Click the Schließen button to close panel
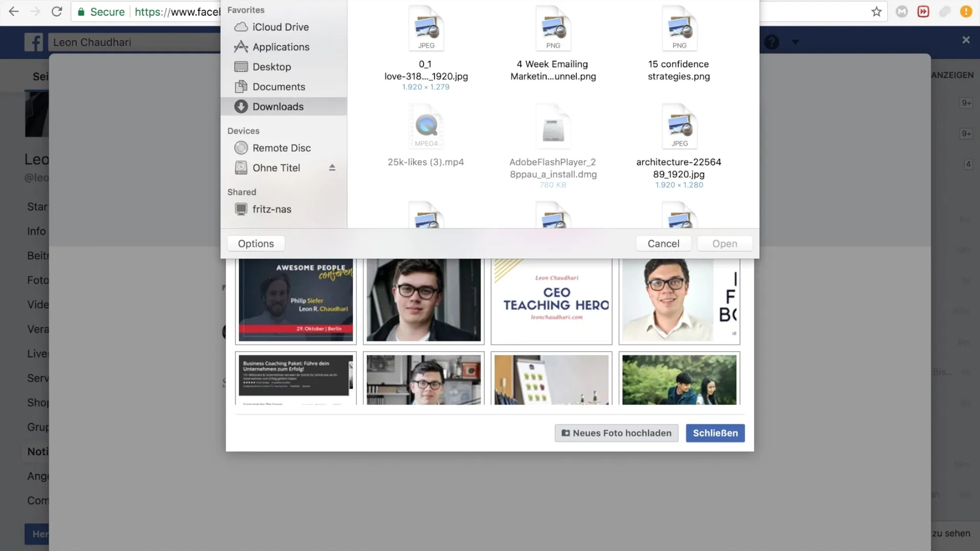Viewport: 980px width, 551px height. tap(715, 433)
